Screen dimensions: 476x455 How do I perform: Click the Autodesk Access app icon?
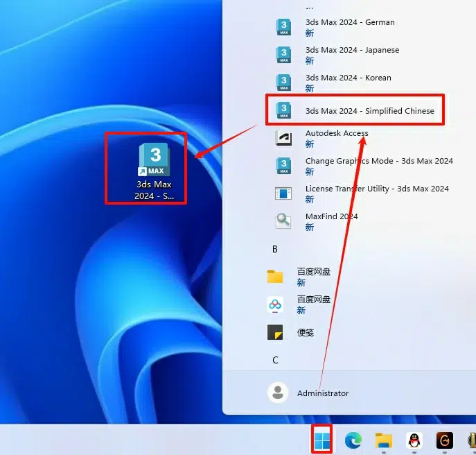(x=283, y=138)
